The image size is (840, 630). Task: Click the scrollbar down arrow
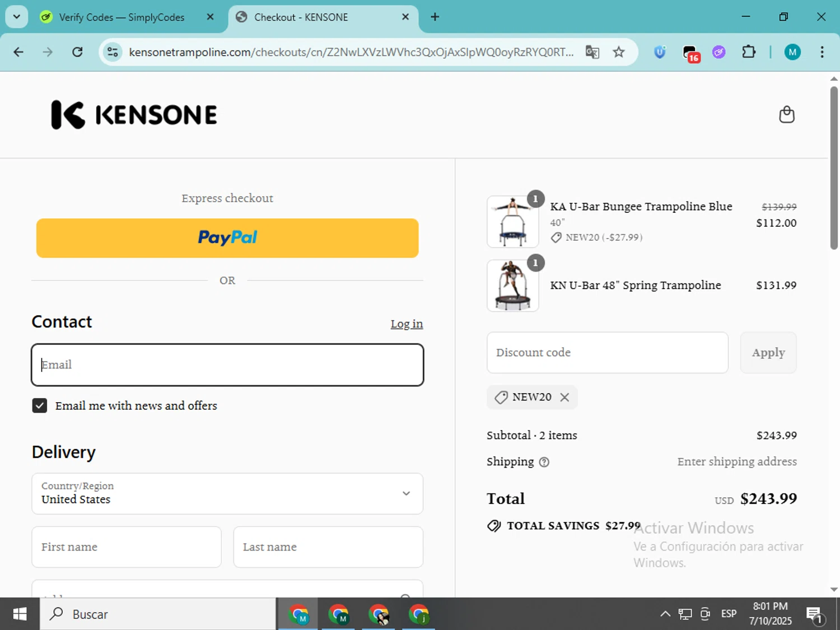coord(834,589)
